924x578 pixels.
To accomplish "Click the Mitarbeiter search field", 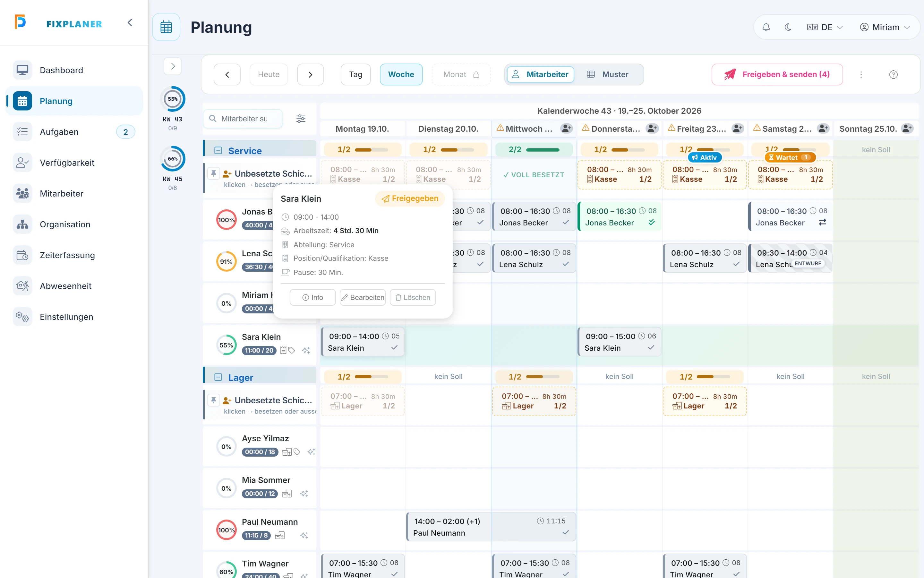I will [243, 119].
